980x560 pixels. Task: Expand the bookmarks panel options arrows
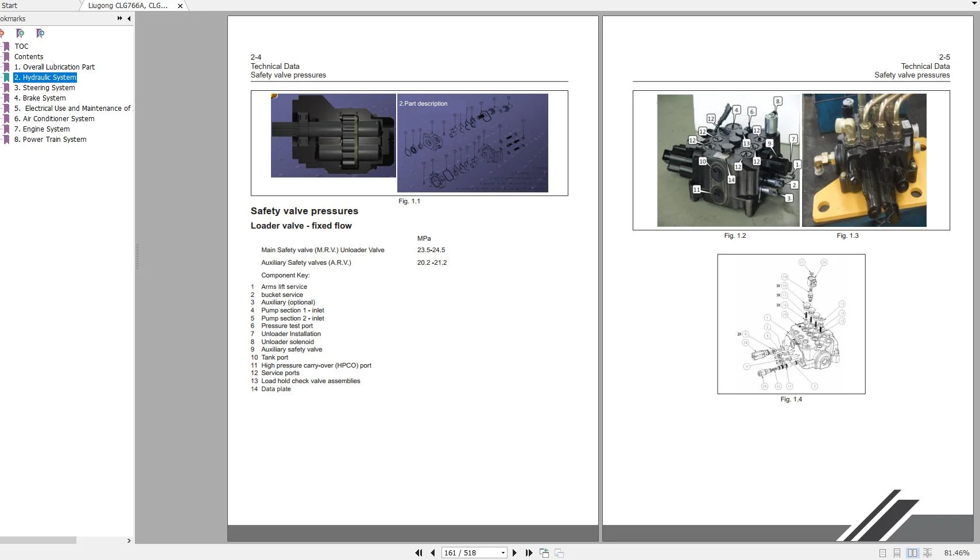(119, 18)
